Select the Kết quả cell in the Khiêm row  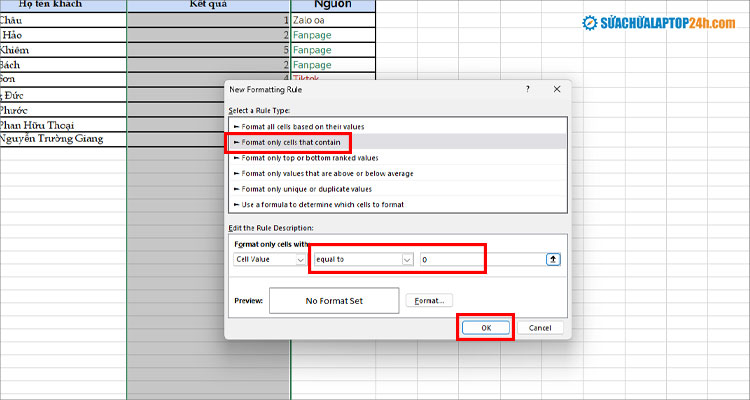click(x=209, y=50)
